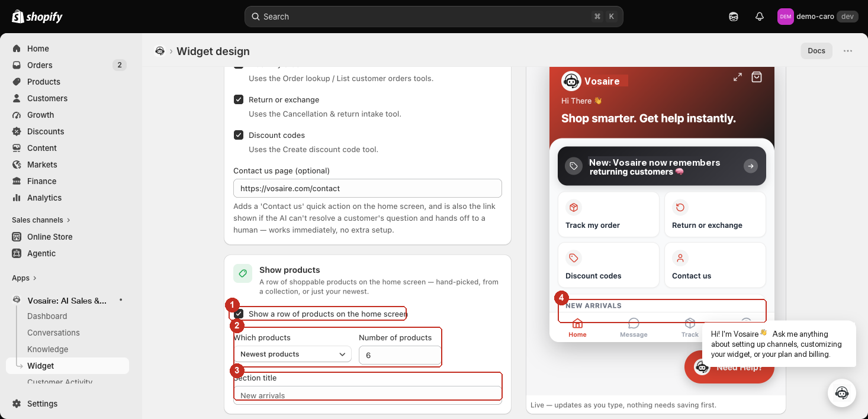
Task: Open the sidekick assistant icon in the top bar
Action: [x=734, y=17]
